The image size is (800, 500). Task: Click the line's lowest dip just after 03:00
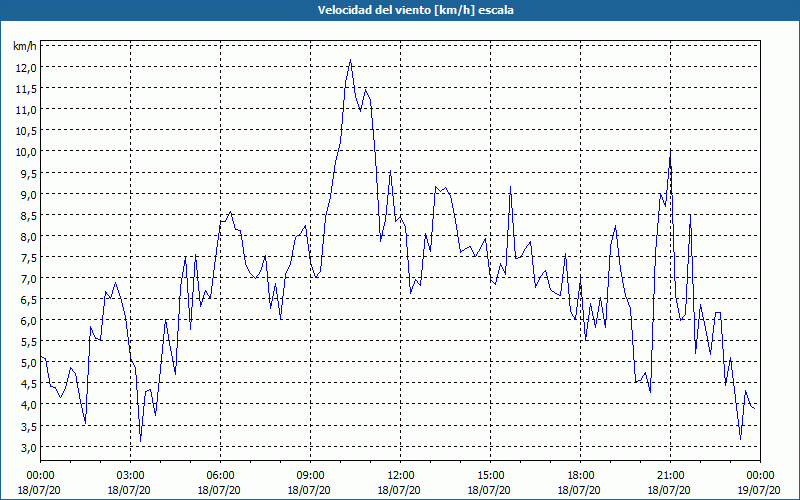pyautogui.click(x=140, y=441)
